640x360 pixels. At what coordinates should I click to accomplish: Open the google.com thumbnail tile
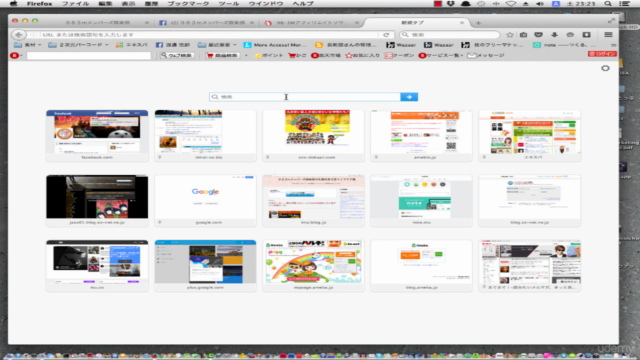205,200
